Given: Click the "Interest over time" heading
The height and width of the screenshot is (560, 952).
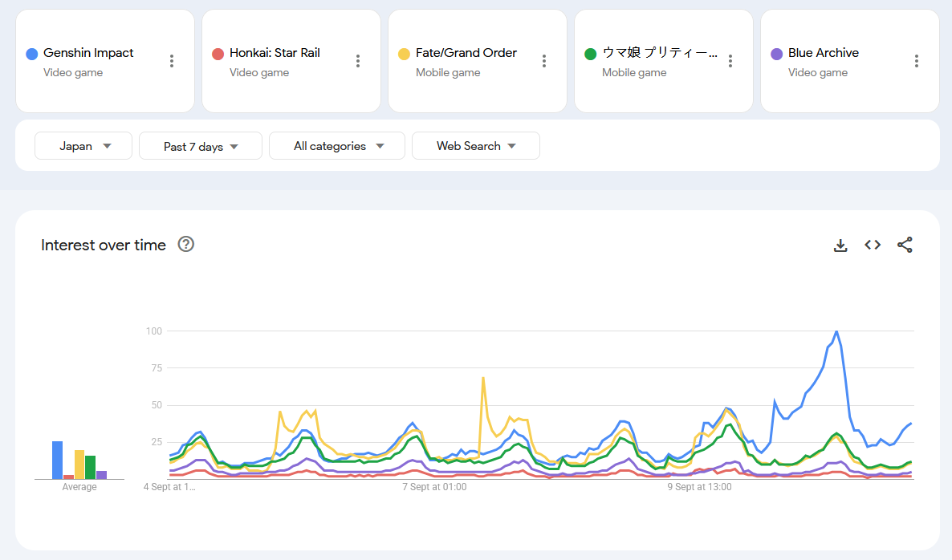Looking at the screenshot, I should click(104, 246).
